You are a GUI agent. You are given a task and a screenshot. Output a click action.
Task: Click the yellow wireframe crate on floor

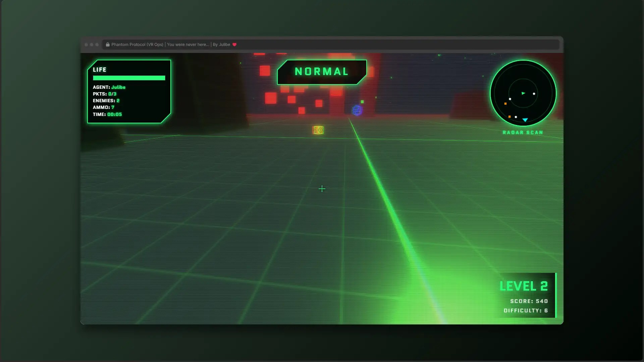(x=318, y=130)
